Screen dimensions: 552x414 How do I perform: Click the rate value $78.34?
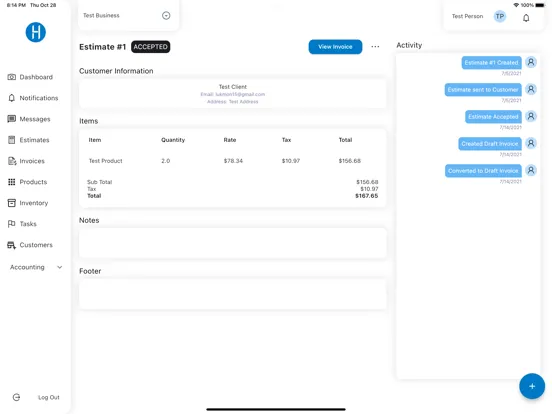point(233,161)
